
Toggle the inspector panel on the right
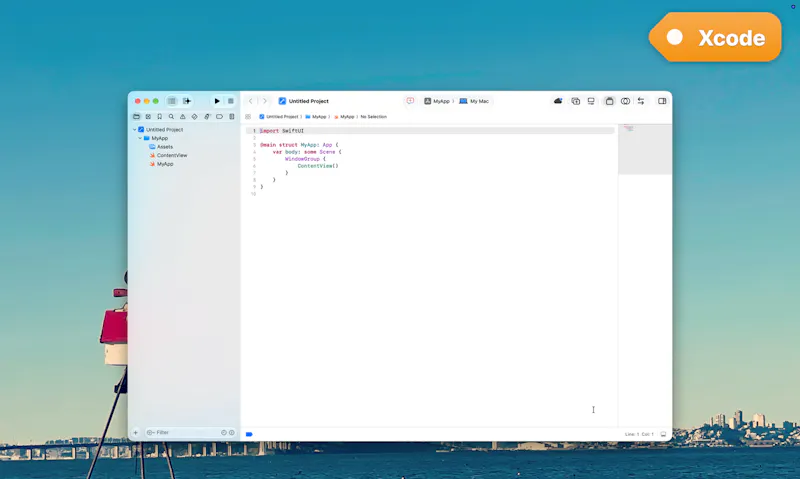coord(662,101)
